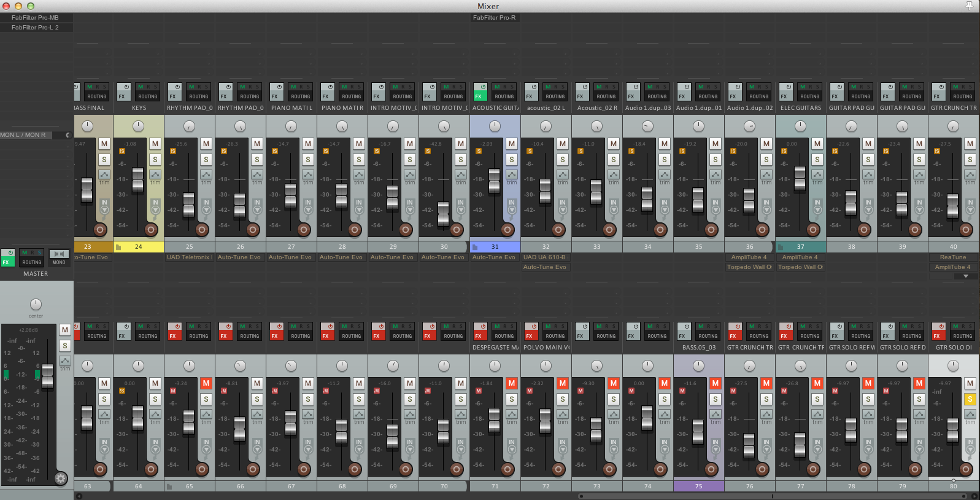
Task: Open UAD Teletronix plugin on track 25
Action: pos(189,257)
